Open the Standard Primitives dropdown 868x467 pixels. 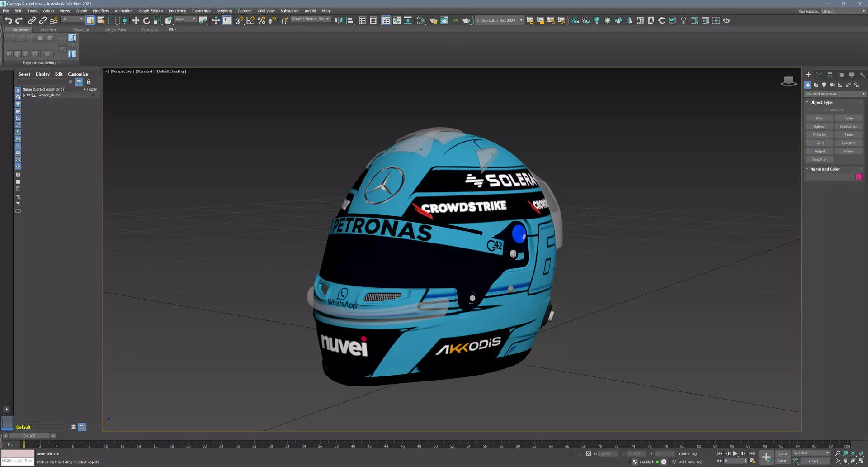(x=835, y=94)
